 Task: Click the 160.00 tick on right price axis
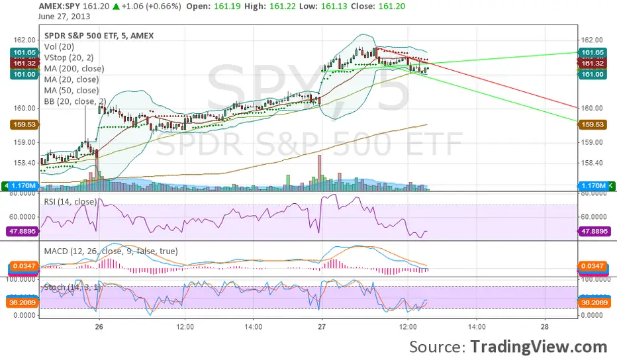[593, 109]
